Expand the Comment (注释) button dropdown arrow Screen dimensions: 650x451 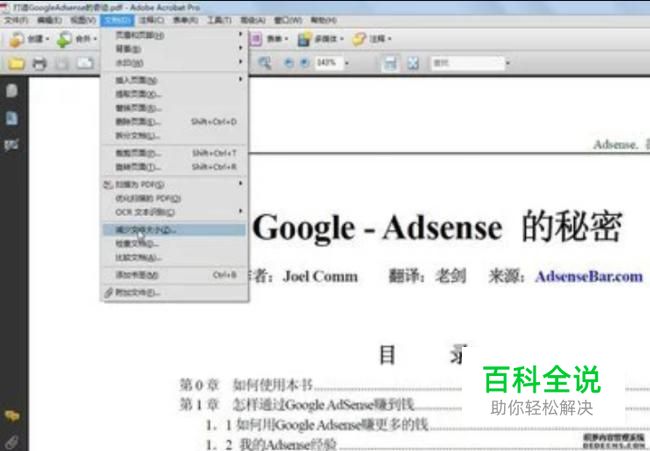390,39
